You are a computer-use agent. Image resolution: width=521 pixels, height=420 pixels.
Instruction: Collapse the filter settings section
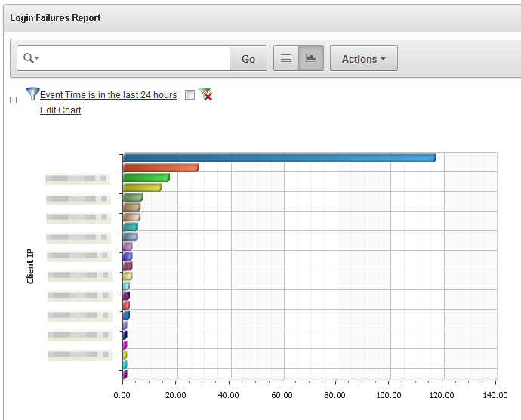pos(14,100)
